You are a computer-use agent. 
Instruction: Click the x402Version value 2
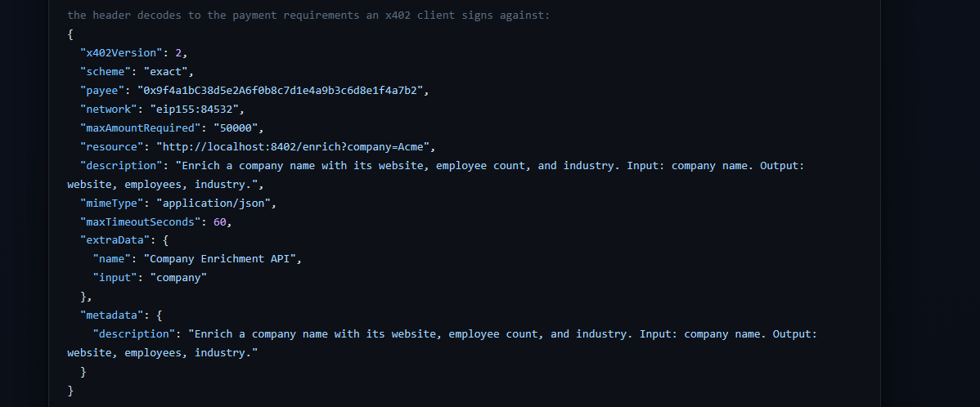click(179, 52)
